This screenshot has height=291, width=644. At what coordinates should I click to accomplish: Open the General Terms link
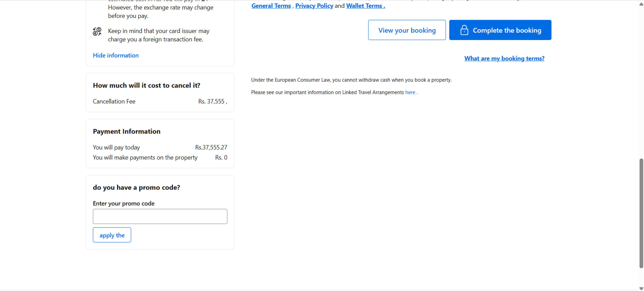271,6
